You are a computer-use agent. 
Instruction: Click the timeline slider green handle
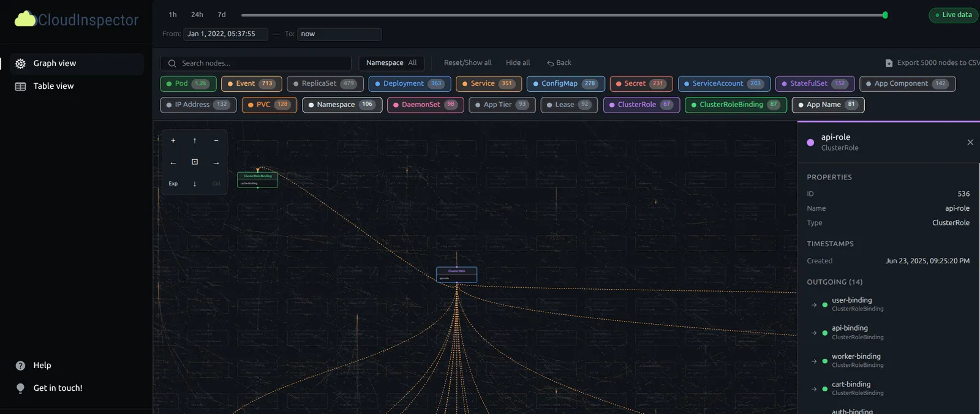pos(885,15)
